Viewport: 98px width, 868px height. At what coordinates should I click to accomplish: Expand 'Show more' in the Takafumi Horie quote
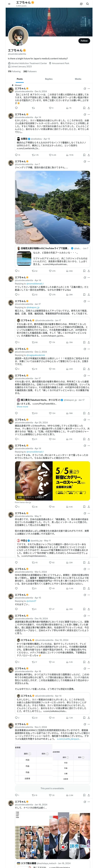(x=22, y=407)
